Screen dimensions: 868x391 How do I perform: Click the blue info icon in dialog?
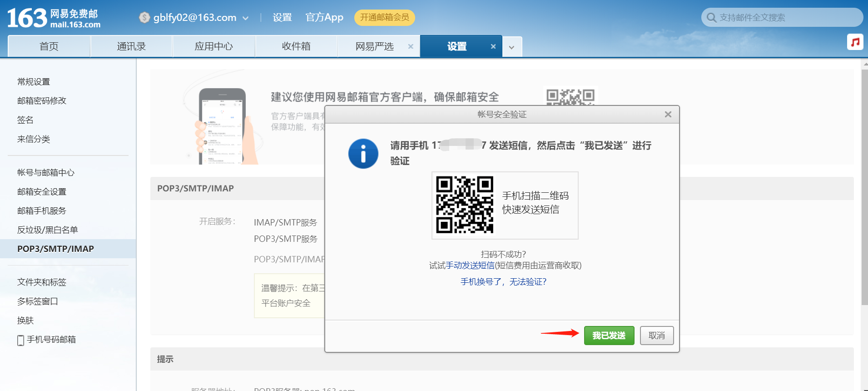point(363,154)
